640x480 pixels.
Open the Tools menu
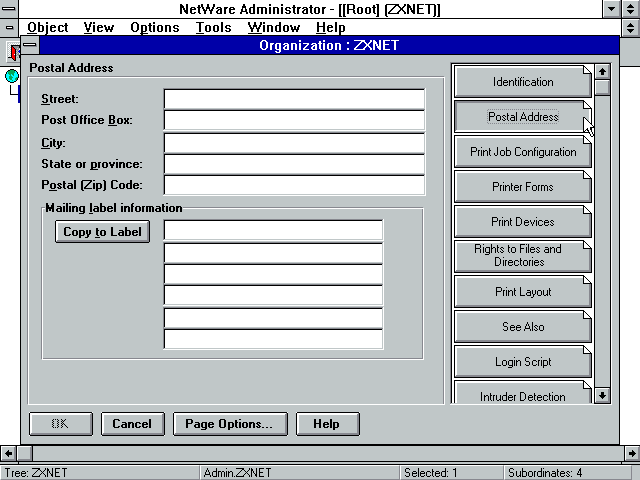(213, 27)
